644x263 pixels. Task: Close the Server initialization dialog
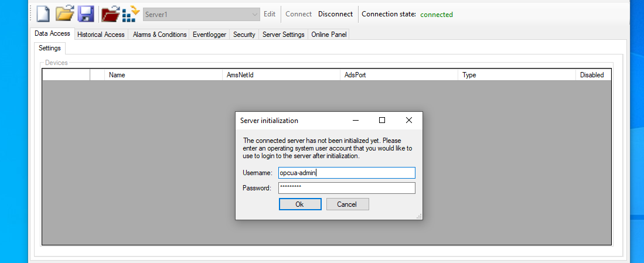tap(408, 120)
